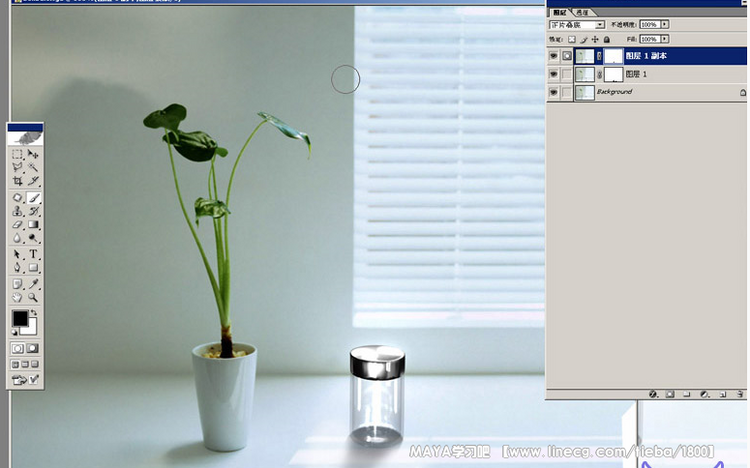The width and height of the screenshot is (750, 468).
Task: Click the create new layer icon
Action: [722, 394]
